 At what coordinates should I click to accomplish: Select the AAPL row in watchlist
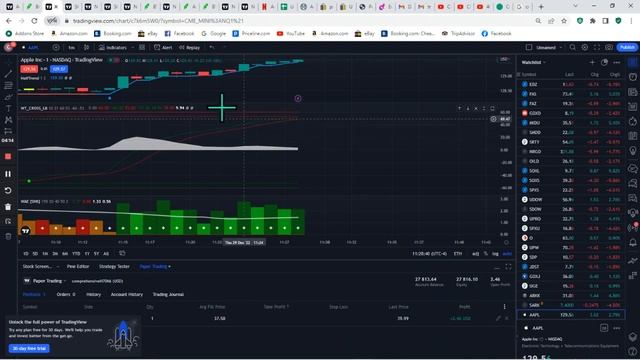[571, 315]
